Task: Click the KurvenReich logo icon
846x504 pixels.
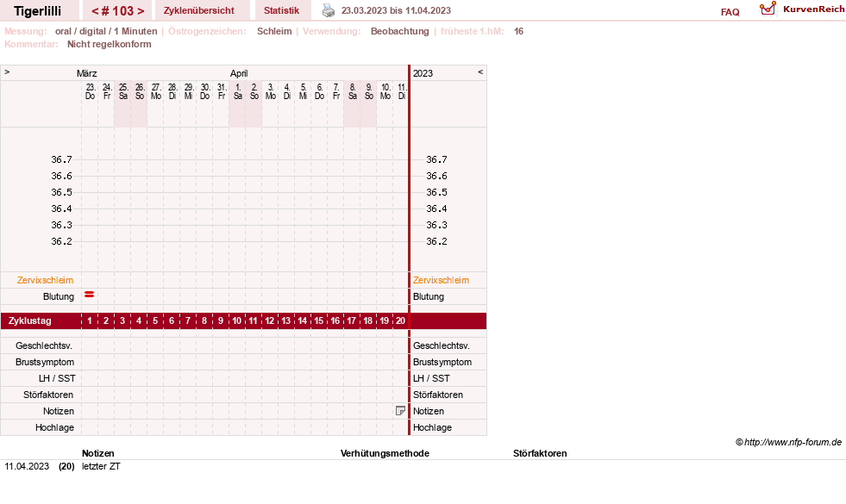Action: pos(768,9)
